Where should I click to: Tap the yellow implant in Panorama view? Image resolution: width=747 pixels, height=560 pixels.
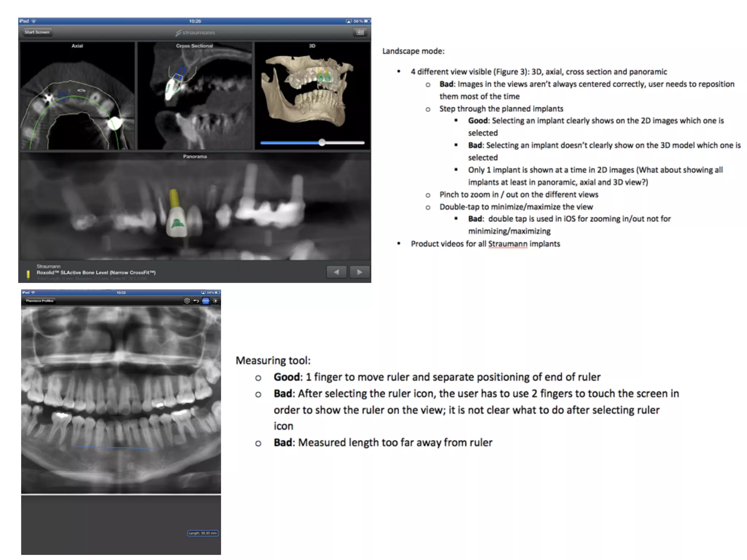pyautogui.click(x=174, y=199)
